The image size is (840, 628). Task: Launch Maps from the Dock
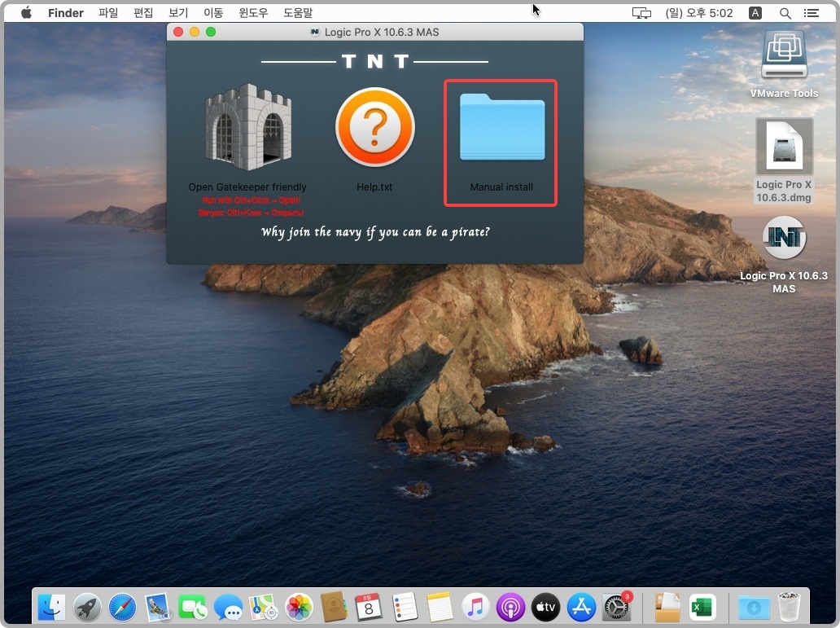(263, 607)
